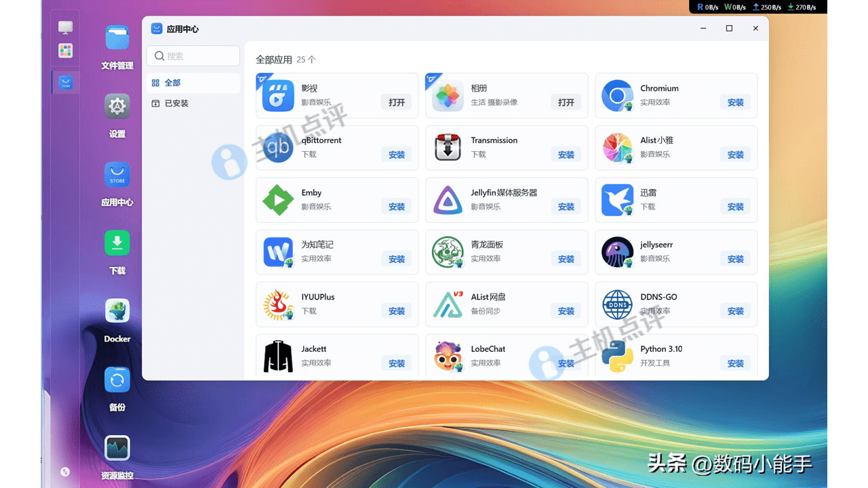The height and width of the screenshot is (488, 868).
Task: Click the desktop monitor icon in taskbar
Action: [65, 27]
